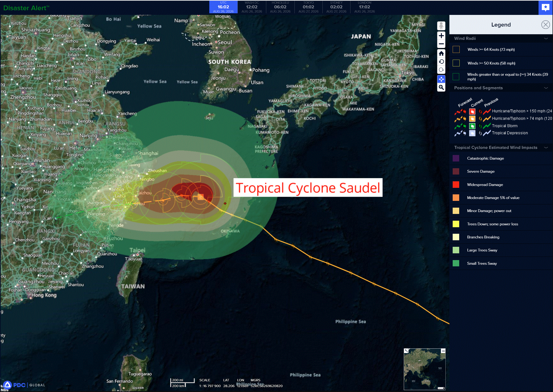Click the Qingdao label on the map

pyautogui.click(x=129, y=66)
